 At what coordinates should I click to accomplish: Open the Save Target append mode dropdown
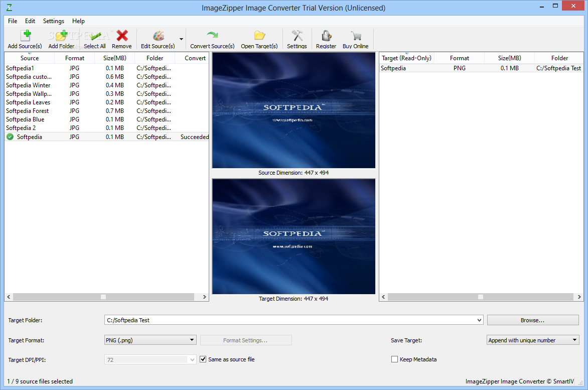pos(533,340)
